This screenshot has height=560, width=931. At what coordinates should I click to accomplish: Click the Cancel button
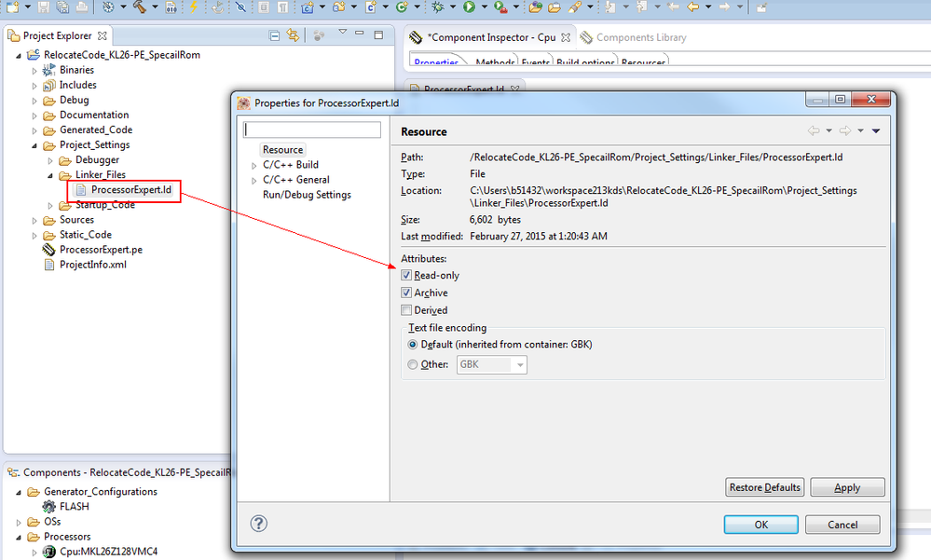842,525
